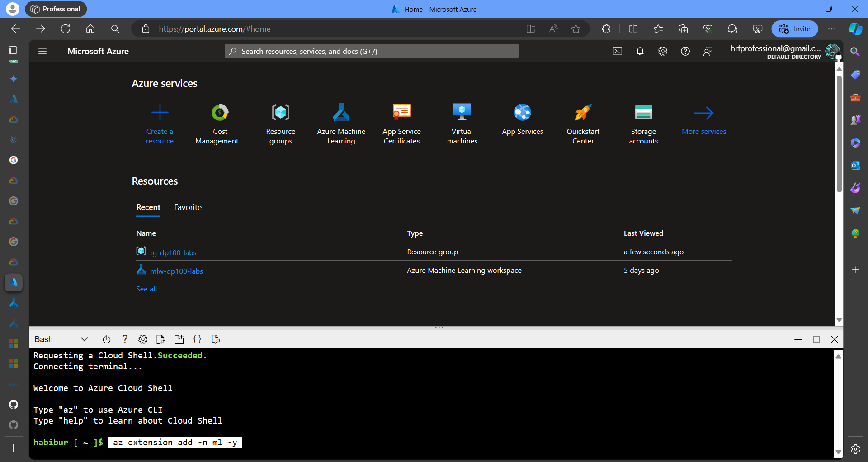The image size is (868, 462).
Task: Click Last Viewed column header
Action: pyautogui.click(x=643, y=233)
